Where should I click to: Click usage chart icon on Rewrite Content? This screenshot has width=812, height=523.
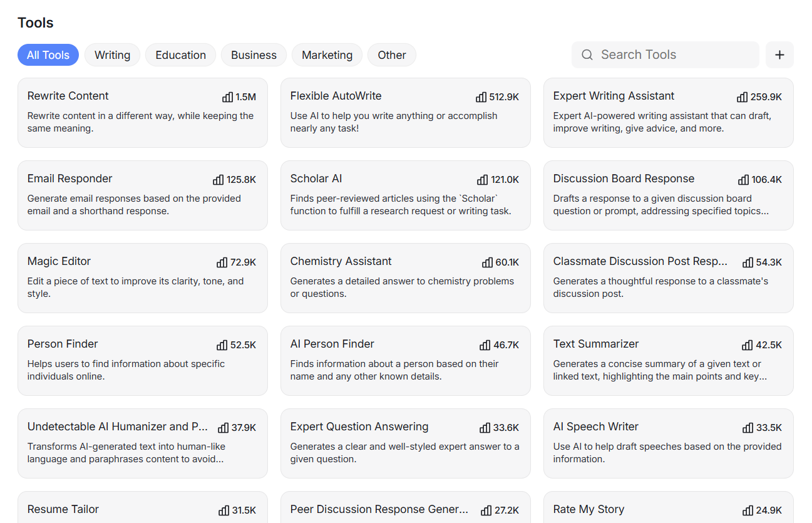(x=228, y=97)
